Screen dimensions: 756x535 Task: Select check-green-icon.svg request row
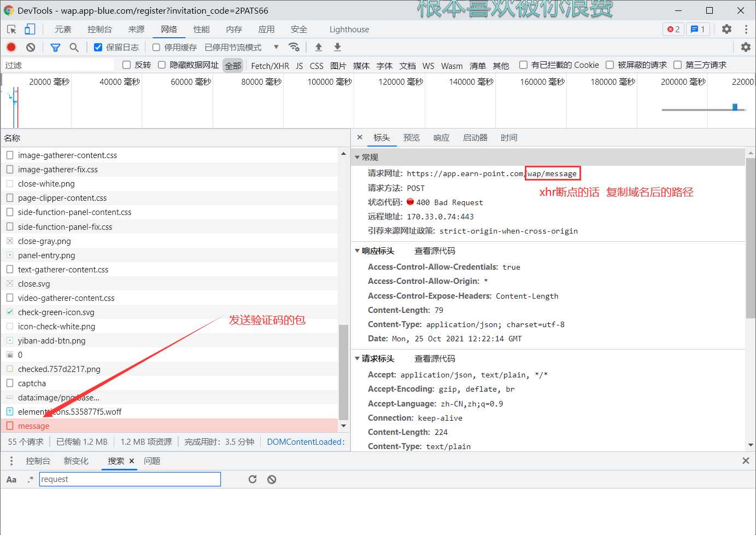169,312
